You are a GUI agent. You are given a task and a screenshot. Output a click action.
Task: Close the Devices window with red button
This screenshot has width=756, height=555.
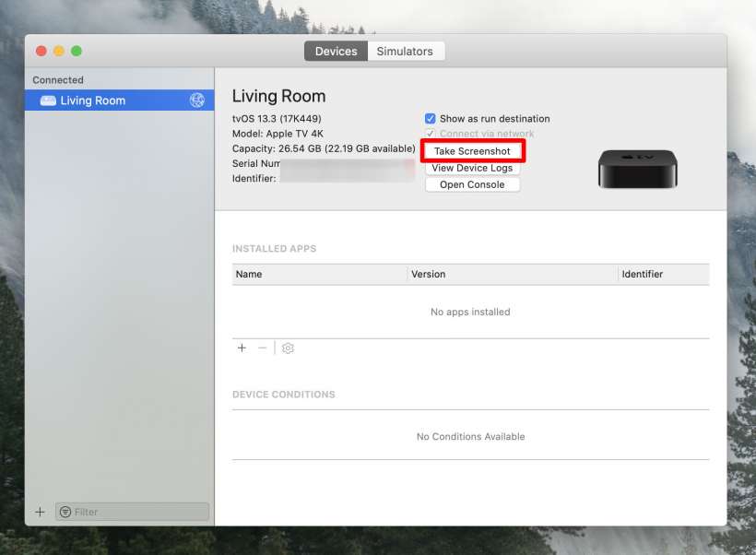[x=41, y=51]
